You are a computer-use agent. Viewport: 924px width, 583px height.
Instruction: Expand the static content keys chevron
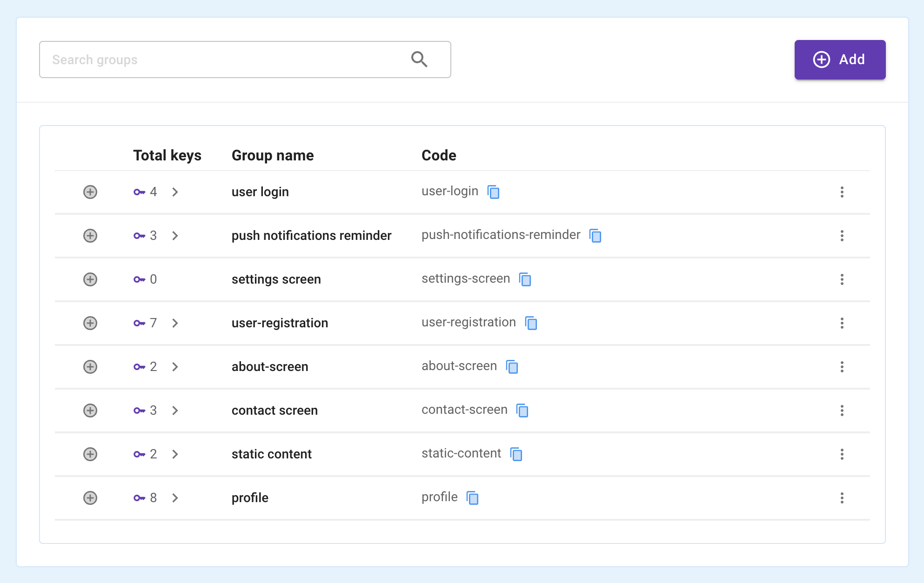175,454
